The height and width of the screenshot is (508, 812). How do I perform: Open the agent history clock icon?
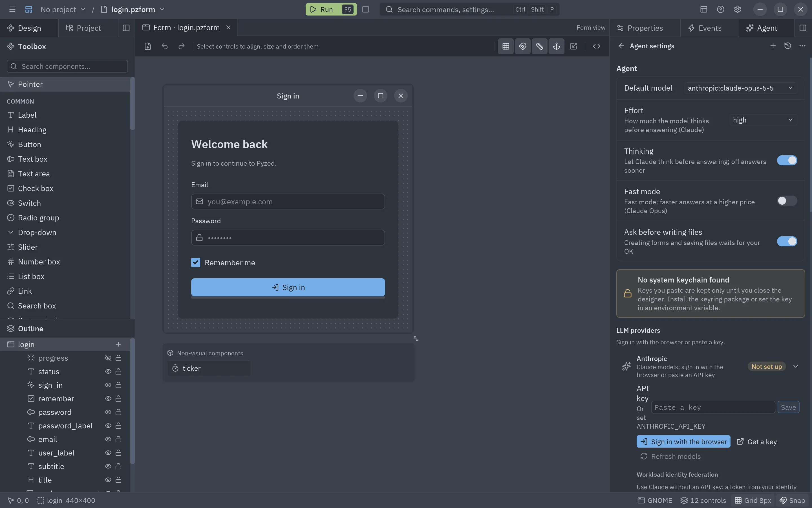(787, 46)
